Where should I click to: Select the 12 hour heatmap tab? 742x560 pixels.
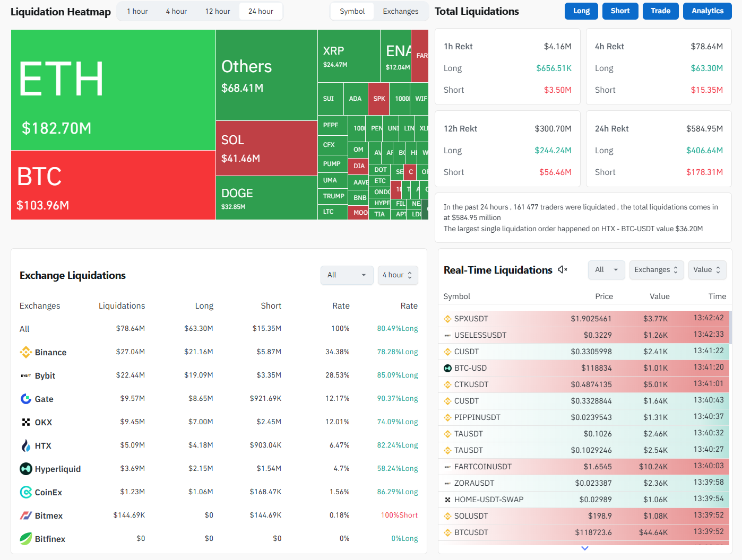218,11
